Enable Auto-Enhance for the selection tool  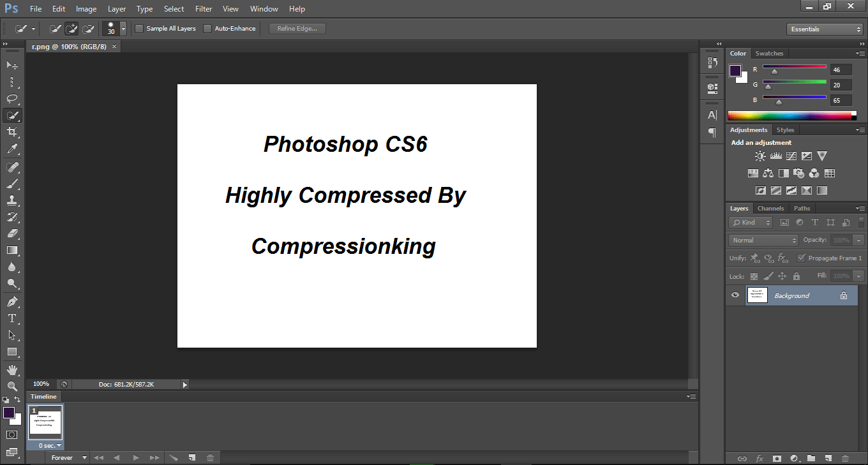pos(207,28)
